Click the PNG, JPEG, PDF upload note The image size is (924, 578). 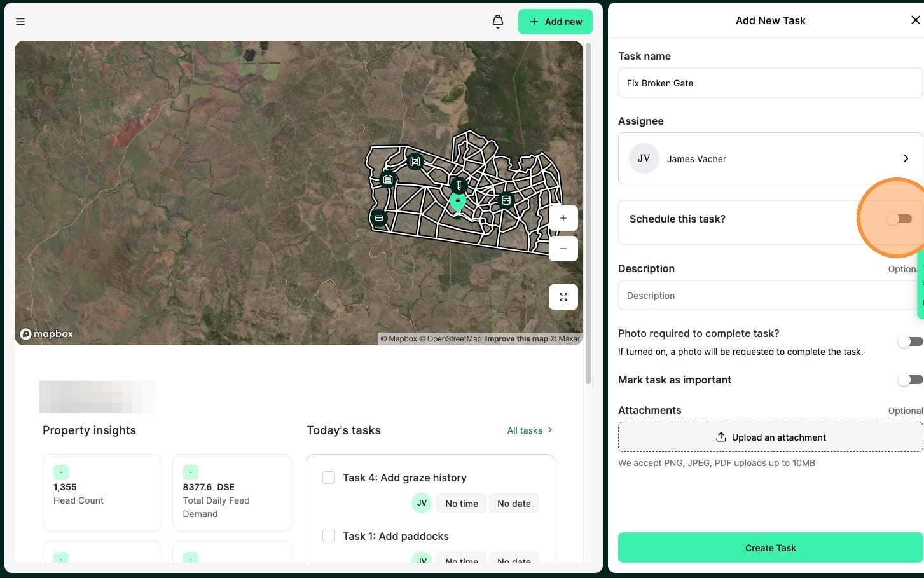[x=717, y=463]
